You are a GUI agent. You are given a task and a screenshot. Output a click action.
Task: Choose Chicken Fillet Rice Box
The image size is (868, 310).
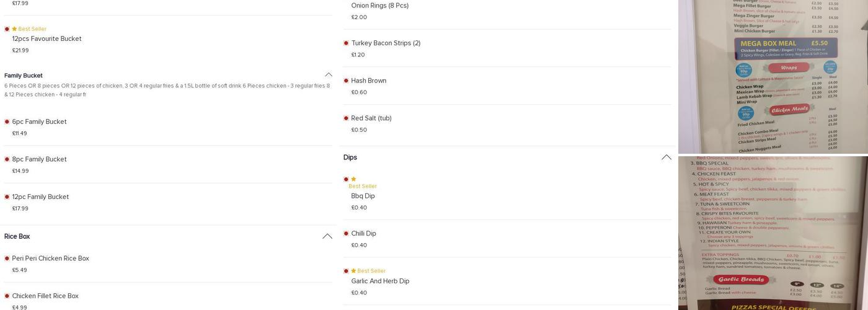coord(45,296)
